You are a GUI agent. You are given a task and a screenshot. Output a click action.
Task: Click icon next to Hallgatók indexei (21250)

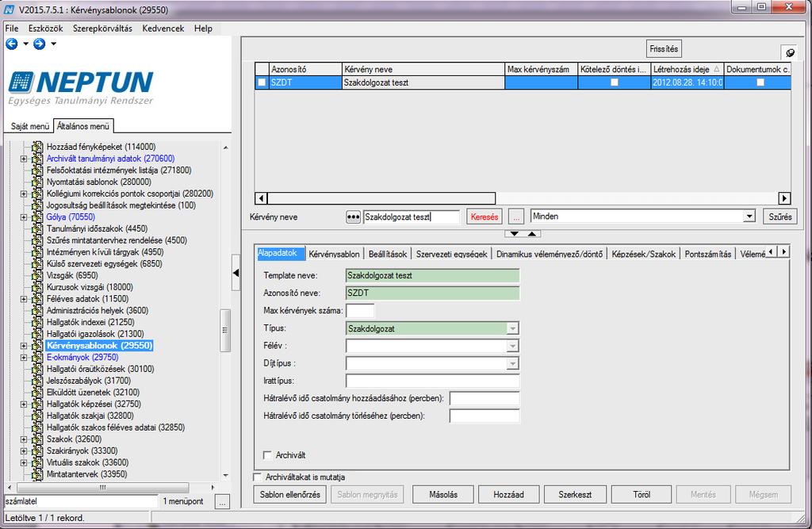pos(37,322)
